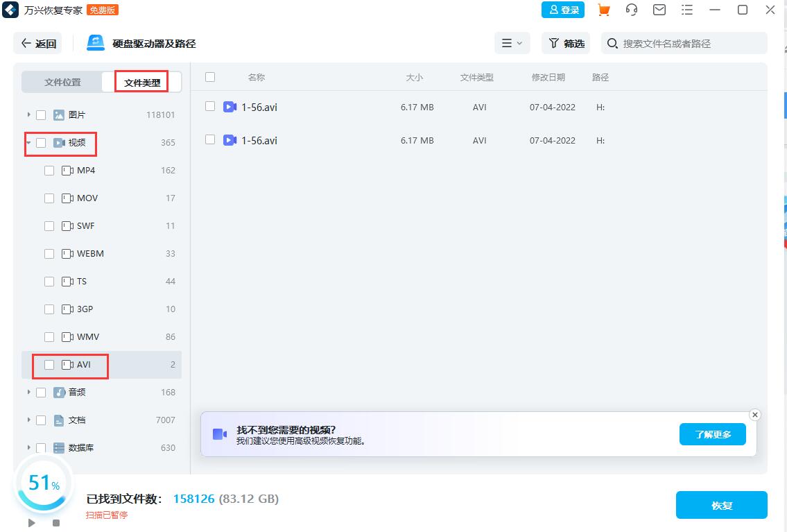Close the advanced video recovery banner
Image resolution: width=787 pixels, height=532 pixels.
pyautogui.click(x=755, y=415)
